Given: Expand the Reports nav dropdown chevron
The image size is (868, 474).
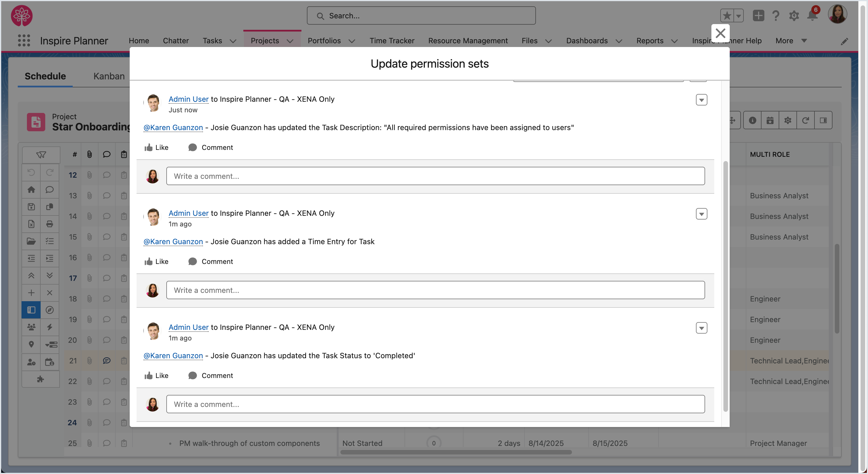Looking at the screenshot, I should 674,41.
